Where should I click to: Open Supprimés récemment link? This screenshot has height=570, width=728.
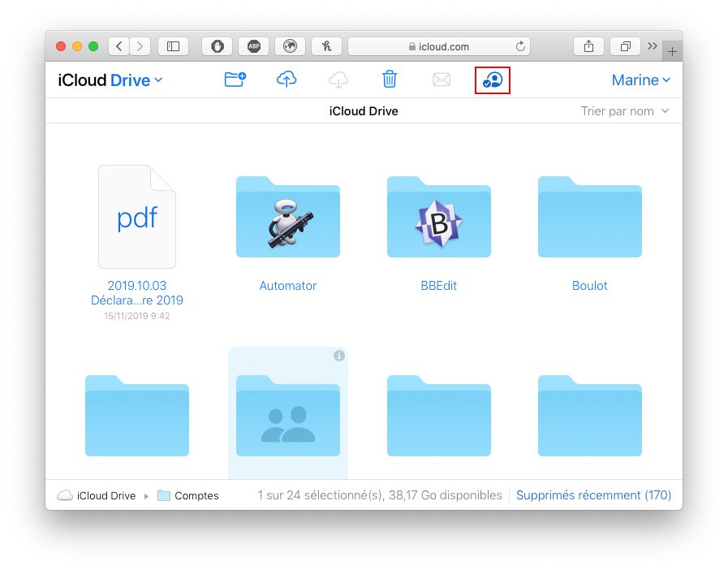pos(593,495)
